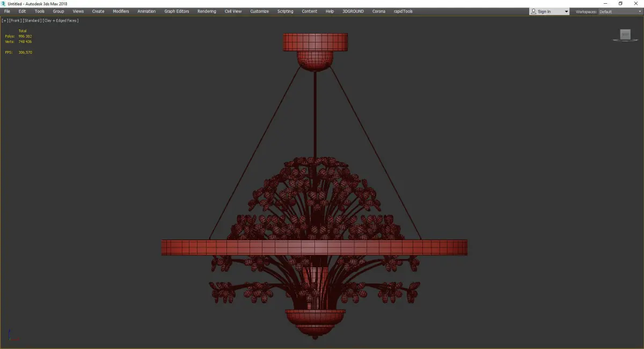
Task: Expand the Sign In dropdown arrow
Action: (566, 12)
